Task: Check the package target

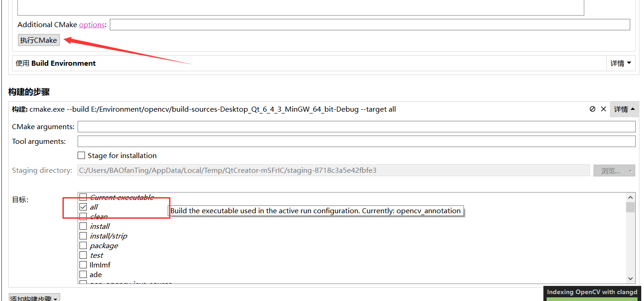Action: pyautogui.click(x=83, y=245)
